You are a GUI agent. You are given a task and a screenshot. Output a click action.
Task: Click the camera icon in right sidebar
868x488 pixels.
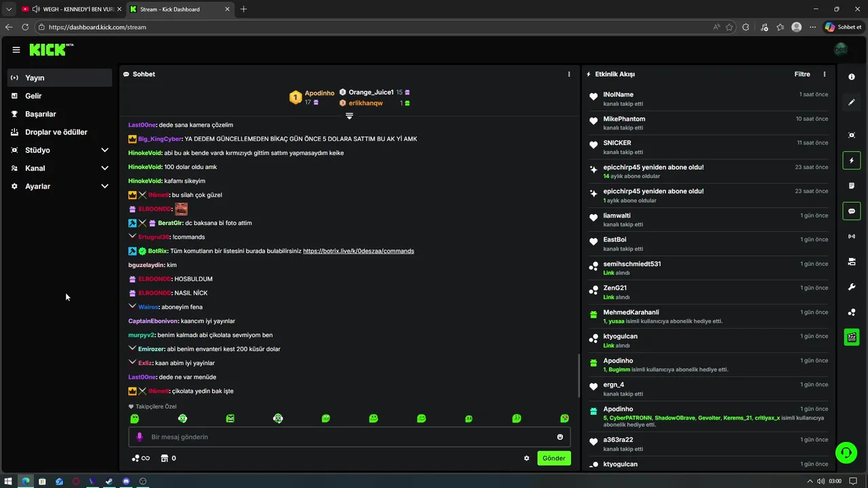point(852,262)
